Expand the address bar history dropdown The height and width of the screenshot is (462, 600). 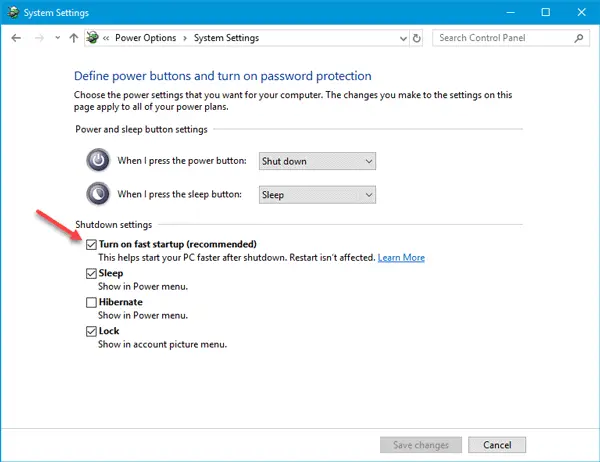click(x=403, y=38)
